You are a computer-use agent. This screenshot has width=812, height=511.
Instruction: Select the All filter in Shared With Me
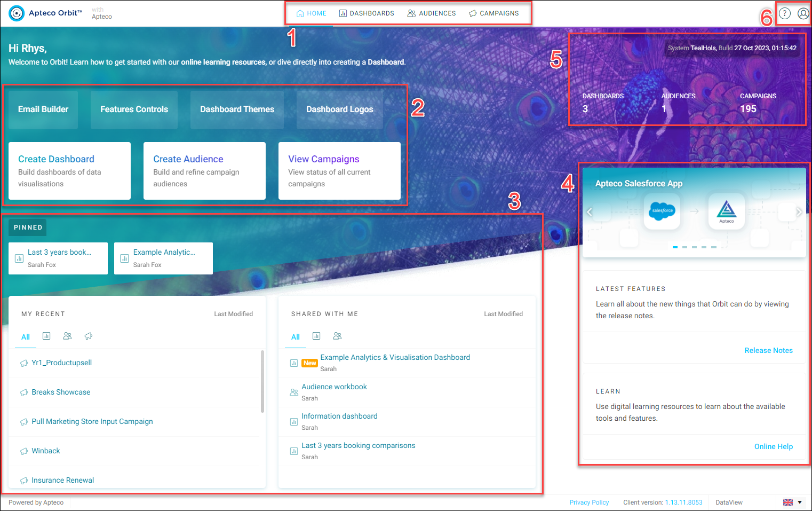point(296,337)
